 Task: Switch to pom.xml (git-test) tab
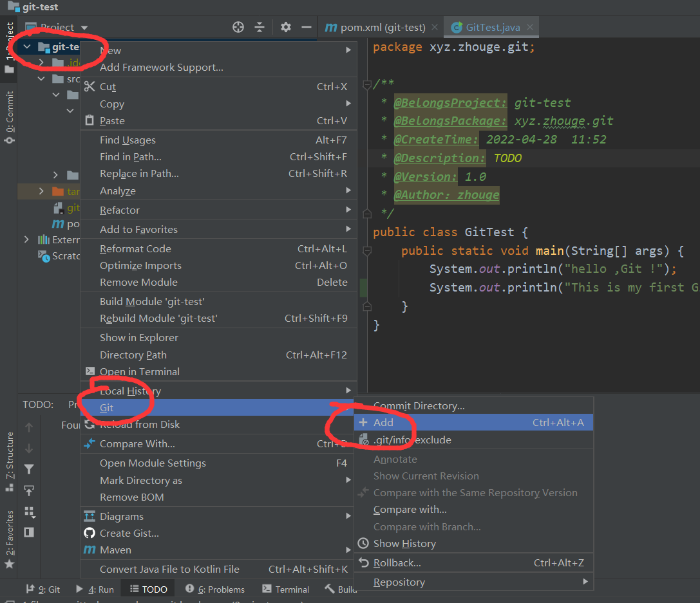click(x=375, y=27)
